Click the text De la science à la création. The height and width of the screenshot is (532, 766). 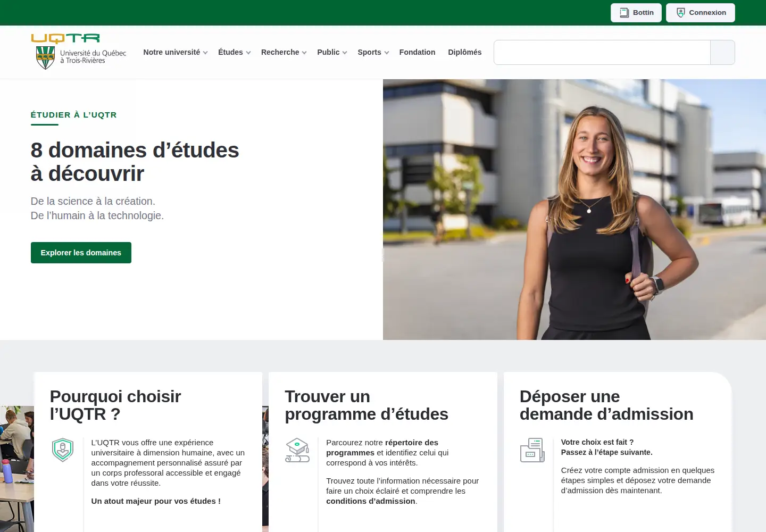click(93, 201)
